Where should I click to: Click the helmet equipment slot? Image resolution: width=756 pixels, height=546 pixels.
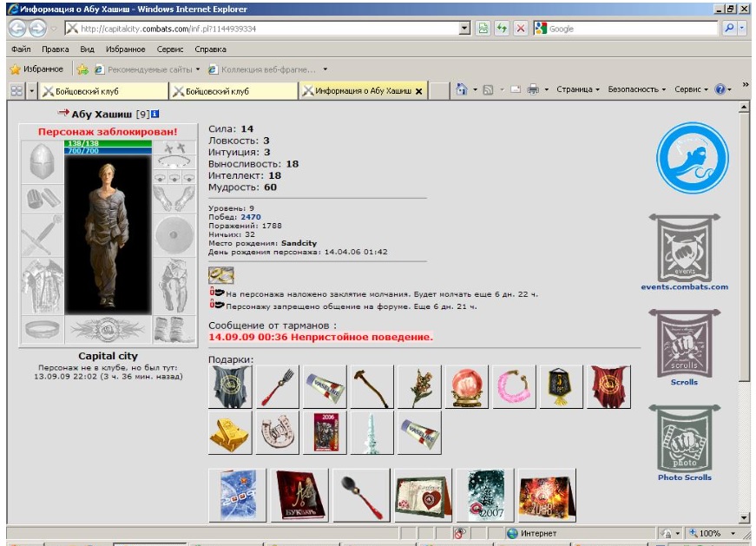[x=42, y=162]
